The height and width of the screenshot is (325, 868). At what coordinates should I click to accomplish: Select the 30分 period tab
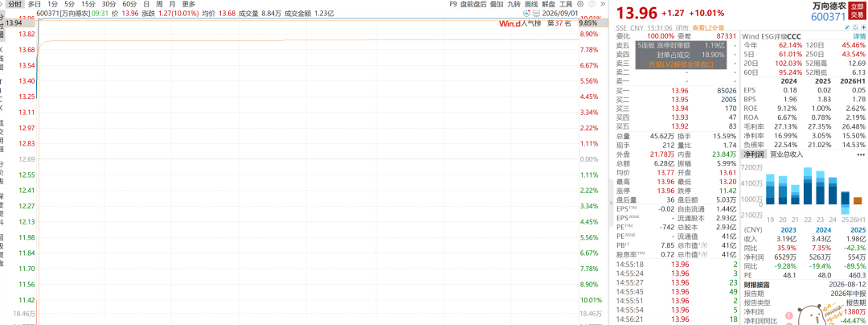(109, 4)
